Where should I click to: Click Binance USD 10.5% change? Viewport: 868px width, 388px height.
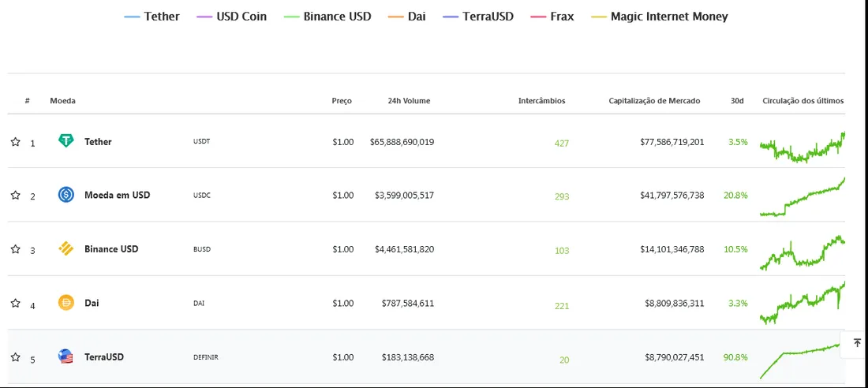pyautogui.click(x=735, y=249)
